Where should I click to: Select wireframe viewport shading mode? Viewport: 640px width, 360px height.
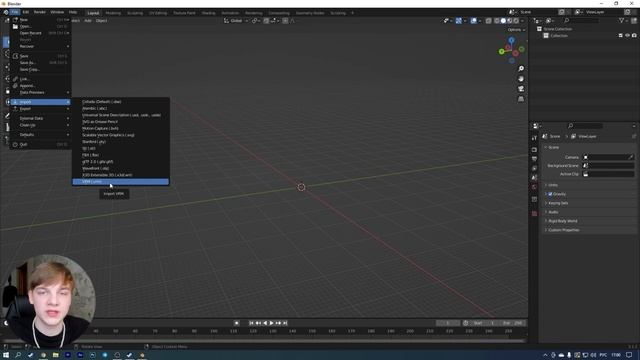[x=497, y=21]
